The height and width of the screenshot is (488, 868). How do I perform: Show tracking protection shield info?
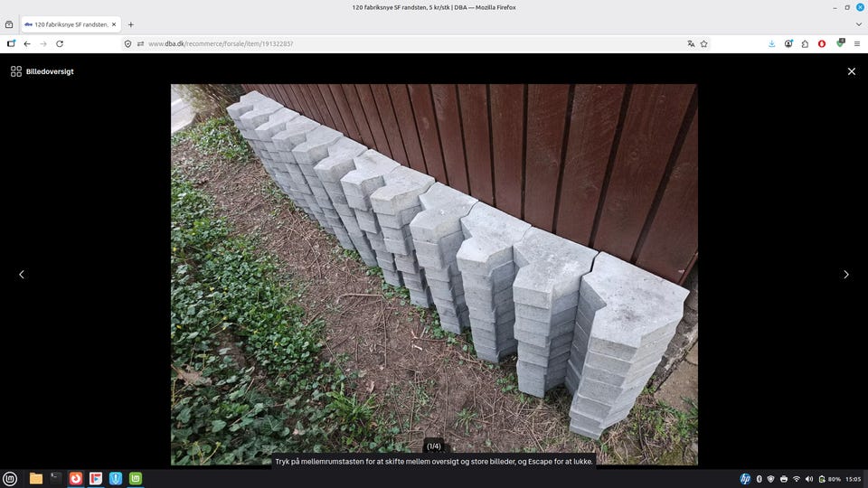(x=127, y=43)
